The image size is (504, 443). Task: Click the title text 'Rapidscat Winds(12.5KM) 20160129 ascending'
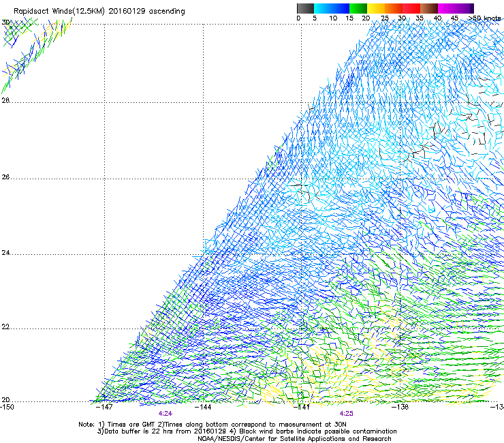(99, 12)
